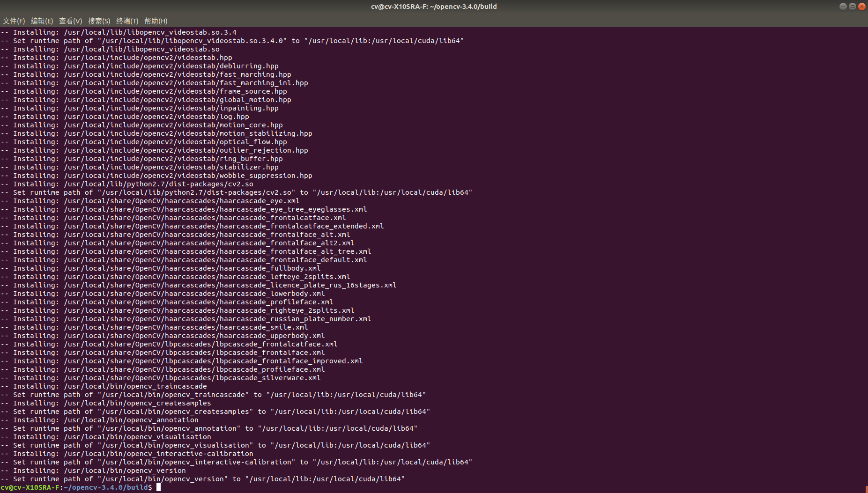
Task: Click the fast_marching_inl.hpp install line
Action: point(154,83)
